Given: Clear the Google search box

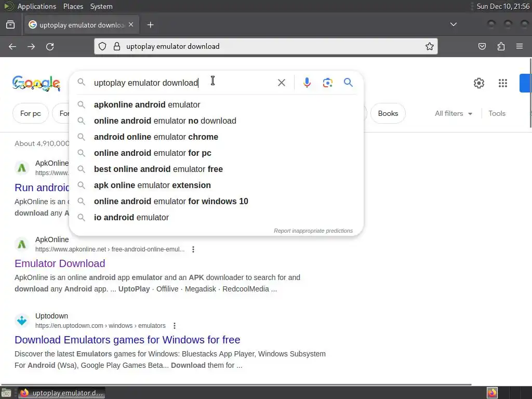Looking at the screenshot, I should pos(281,83).
